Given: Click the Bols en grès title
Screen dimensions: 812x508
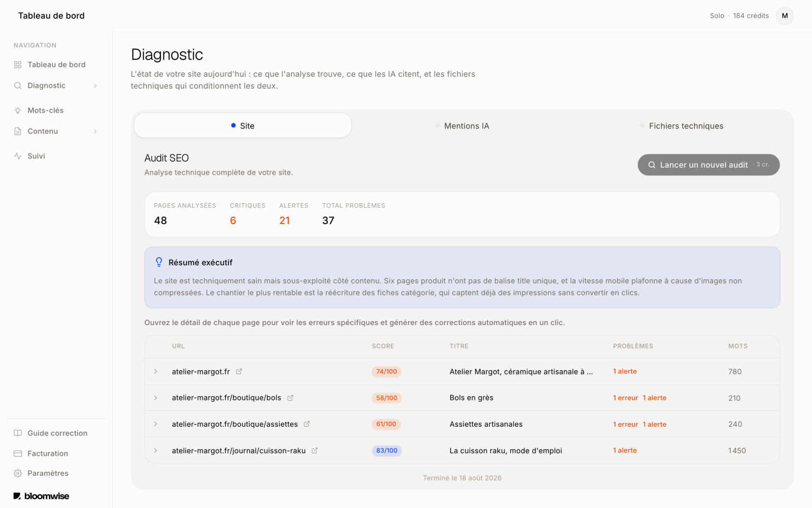Looking at the screenshot, I should point(471,398).
